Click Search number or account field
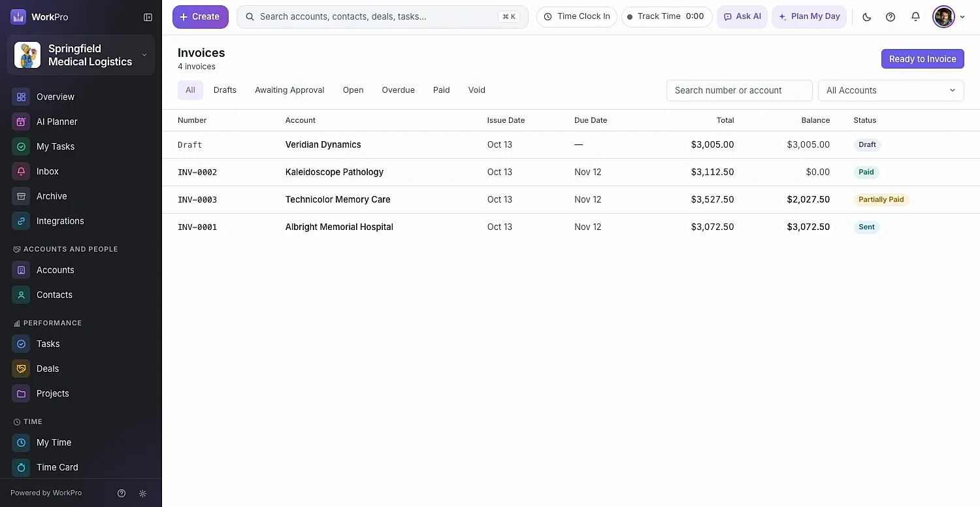Screen dimensions: 980x507 [739, 90]
